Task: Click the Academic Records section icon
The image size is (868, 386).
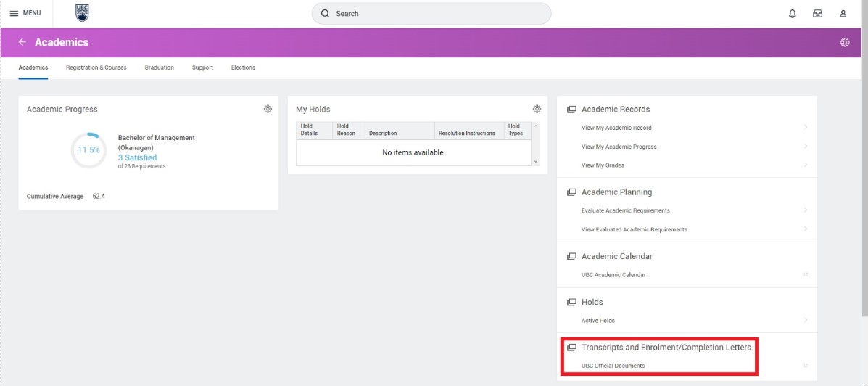Action: pos(572,110)
